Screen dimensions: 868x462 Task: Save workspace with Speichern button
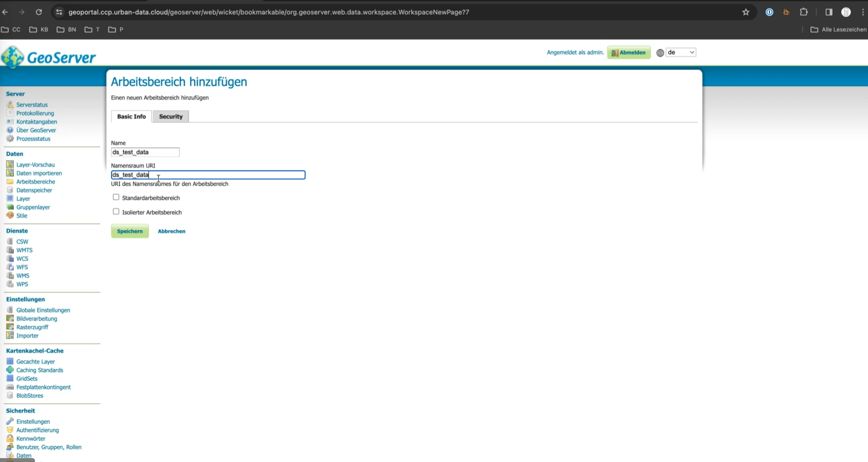click(130, 231)
